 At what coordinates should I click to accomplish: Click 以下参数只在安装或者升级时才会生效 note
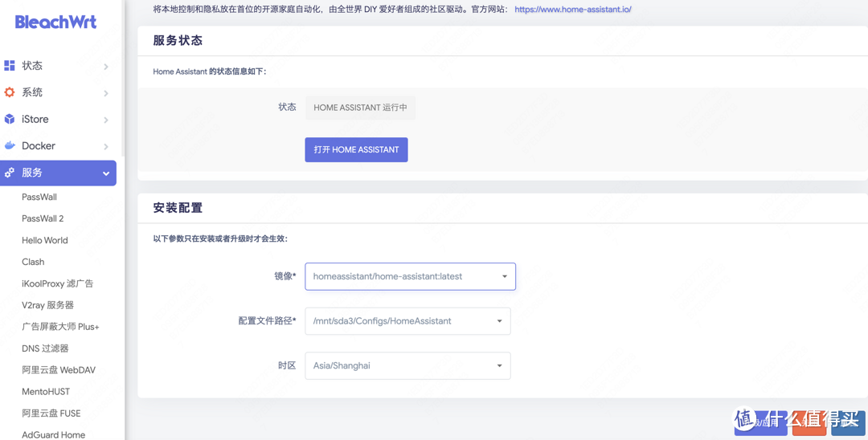point(220,239)
